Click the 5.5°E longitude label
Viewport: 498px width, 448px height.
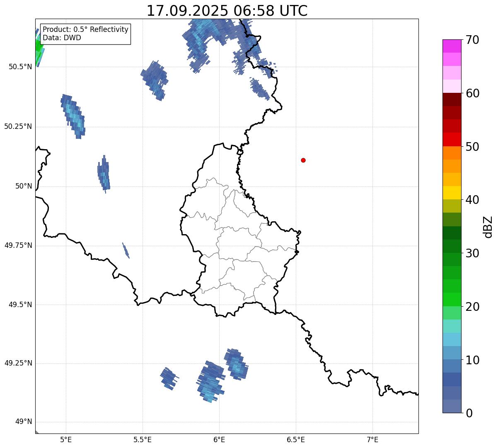[x=143, y=439]
